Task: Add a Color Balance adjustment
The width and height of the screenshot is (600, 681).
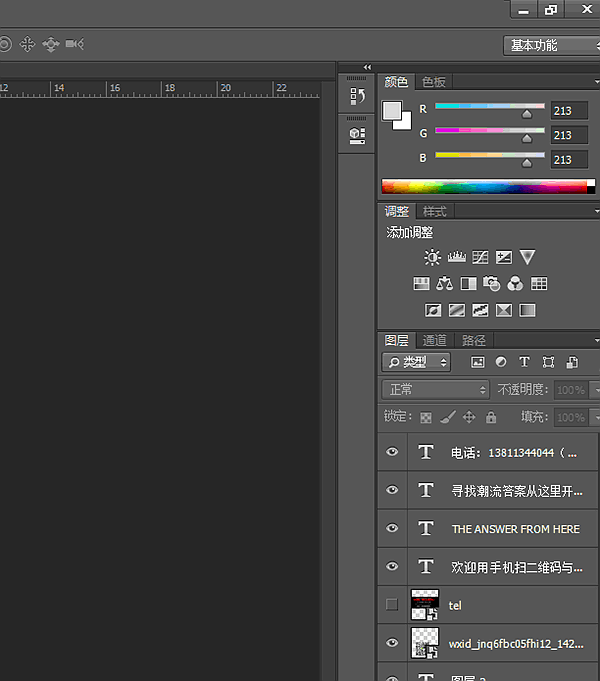Action: click(x=445, y=284)
